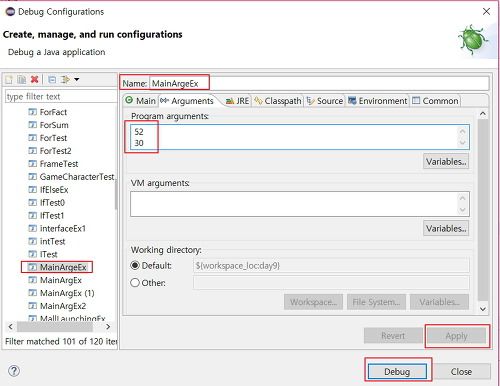
Task: Start debugging with the Debug button
Action: point(397,371)
